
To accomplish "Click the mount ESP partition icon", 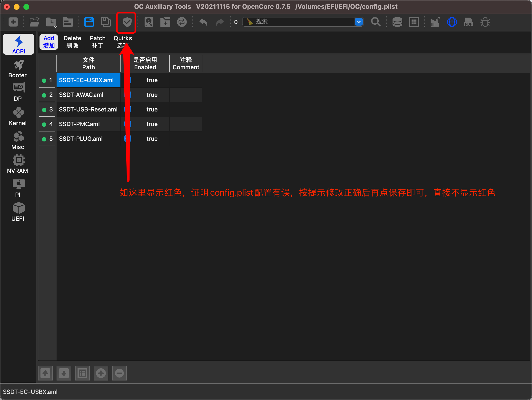I will 148,22.
